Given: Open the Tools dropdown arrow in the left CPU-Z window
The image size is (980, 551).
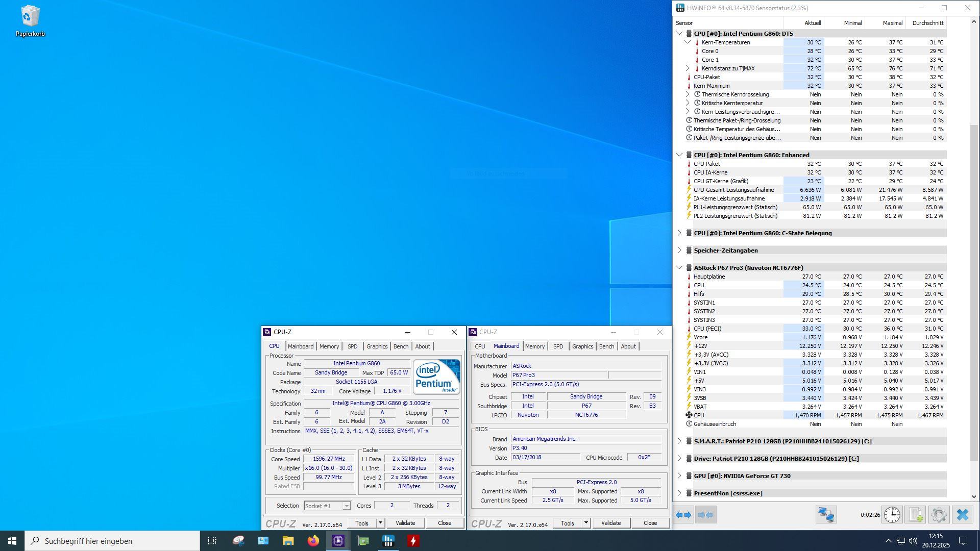Looking at the screenshot, I should pos(380,523).
